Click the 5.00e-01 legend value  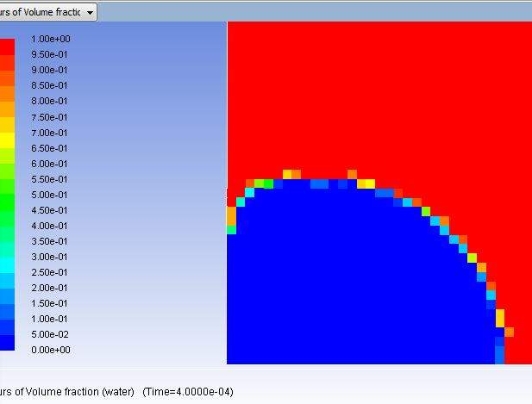49,196
